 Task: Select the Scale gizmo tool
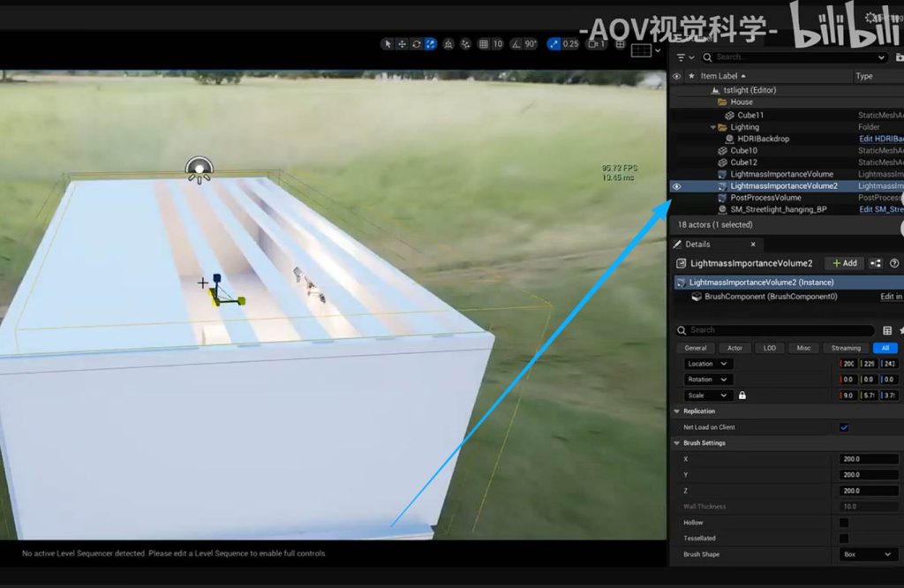[430, 44]
